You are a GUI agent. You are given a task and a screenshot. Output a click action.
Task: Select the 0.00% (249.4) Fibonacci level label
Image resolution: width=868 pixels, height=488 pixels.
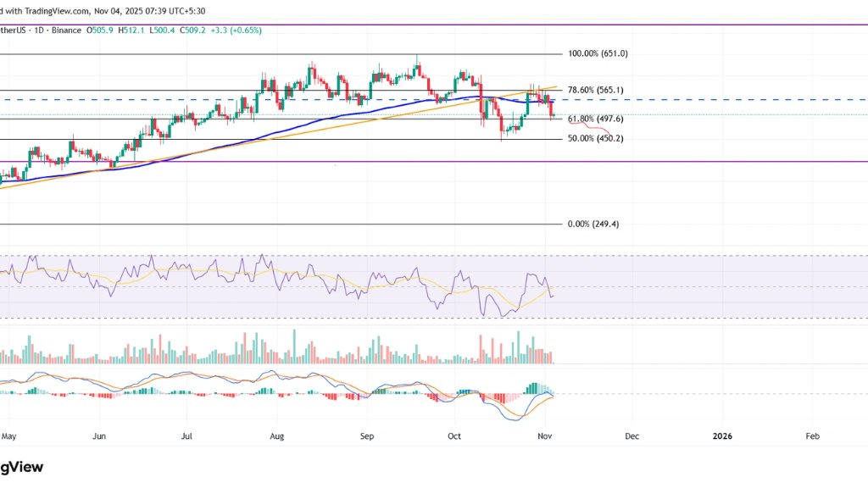[592, 223]
